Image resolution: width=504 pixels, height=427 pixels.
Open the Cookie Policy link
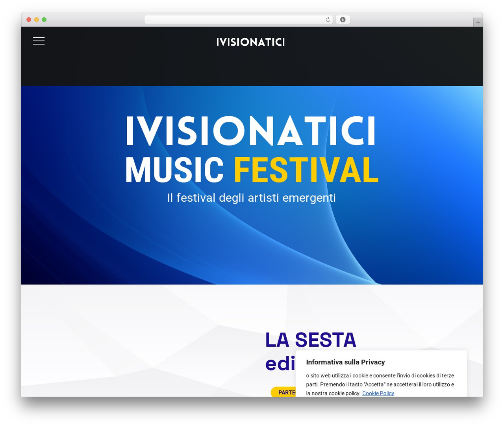pos(378,393)
